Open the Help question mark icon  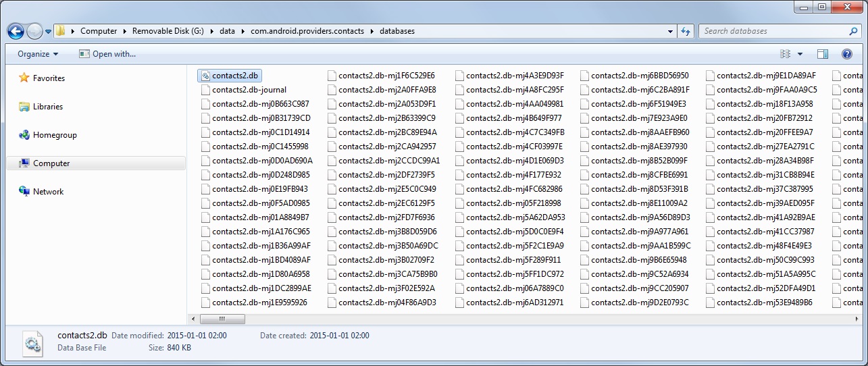pos(846,54)
